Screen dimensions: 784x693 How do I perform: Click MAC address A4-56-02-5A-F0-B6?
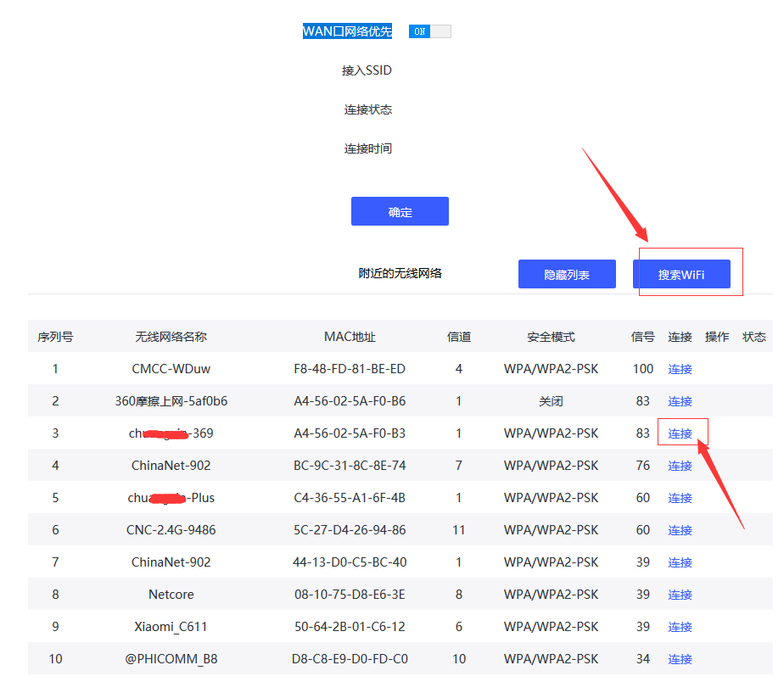[350, 401]
